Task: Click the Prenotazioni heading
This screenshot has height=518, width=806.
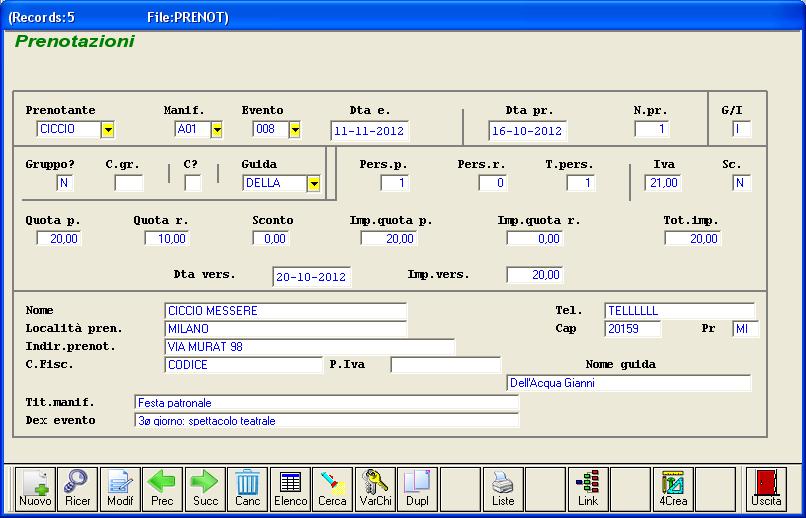Action: (x=75, y=41)
